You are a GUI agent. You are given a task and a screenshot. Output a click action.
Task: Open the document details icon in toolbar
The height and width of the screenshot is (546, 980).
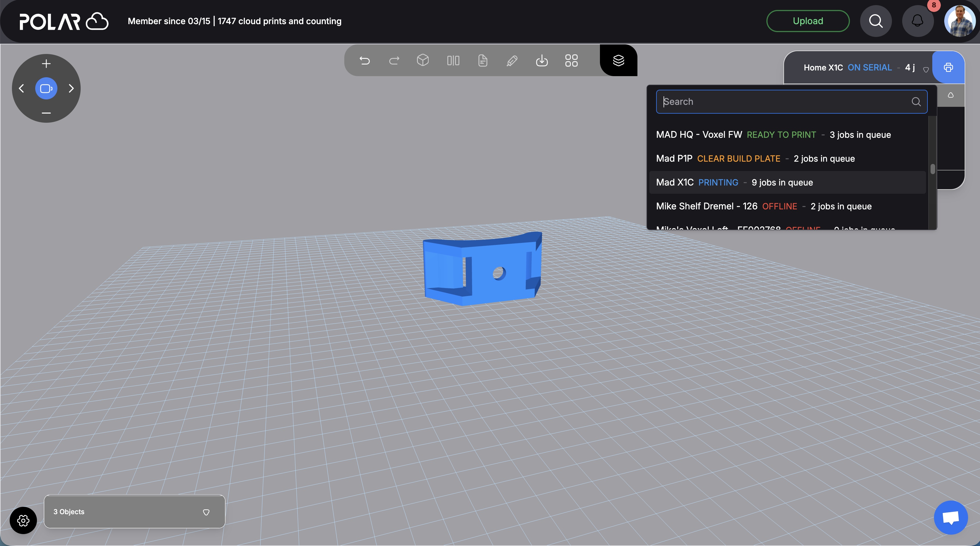click(x=482, y=61)
